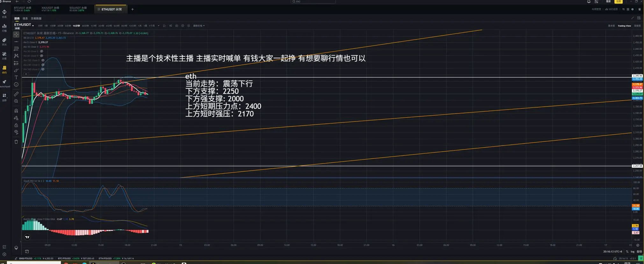Open the chart indicators icon

pos(165,26)
